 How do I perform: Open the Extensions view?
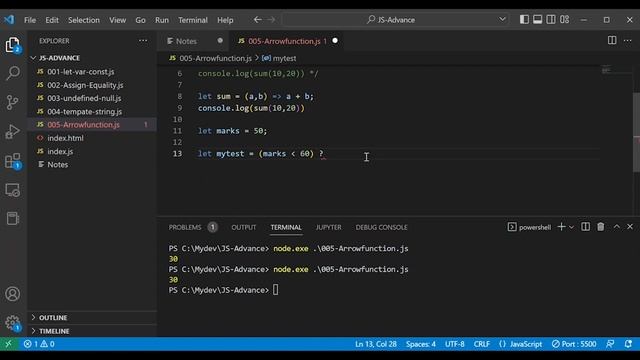pos(13,161)
